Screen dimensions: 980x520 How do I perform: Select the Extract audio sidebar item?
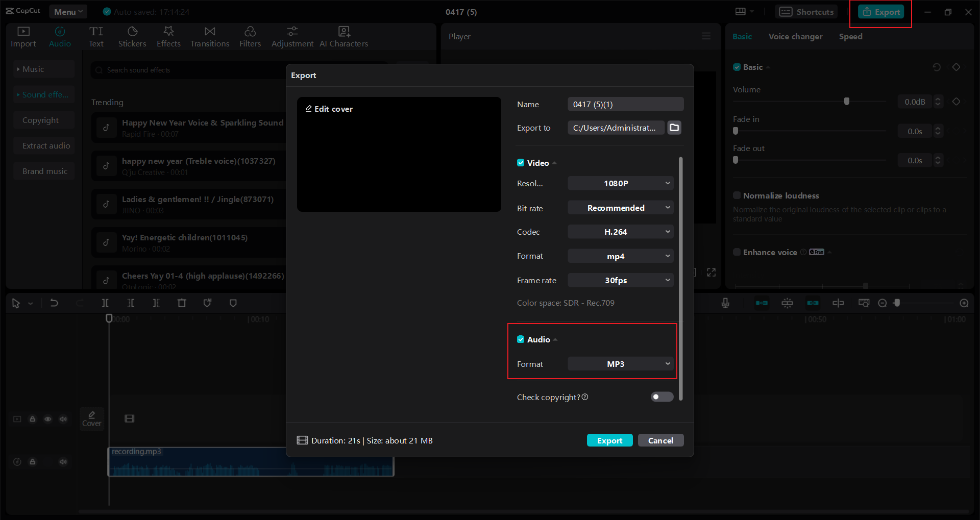[44, 145]
